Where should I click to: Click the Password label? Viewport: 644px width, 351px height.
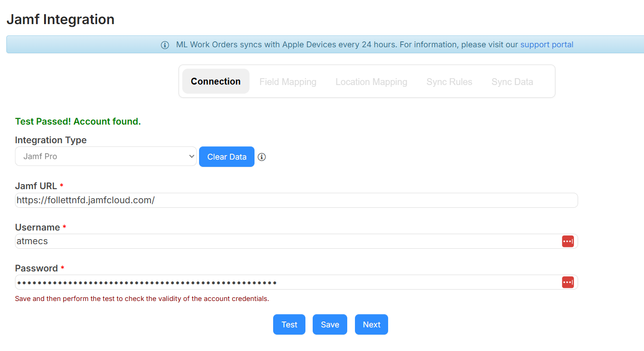click(36, 268)
